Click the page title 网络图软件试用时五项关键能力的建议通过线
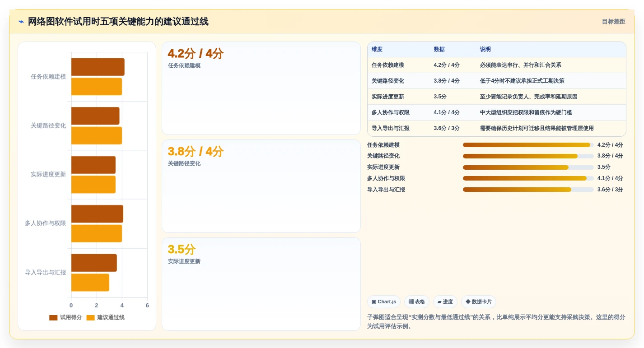644x348 pixels. coord(118,22)
